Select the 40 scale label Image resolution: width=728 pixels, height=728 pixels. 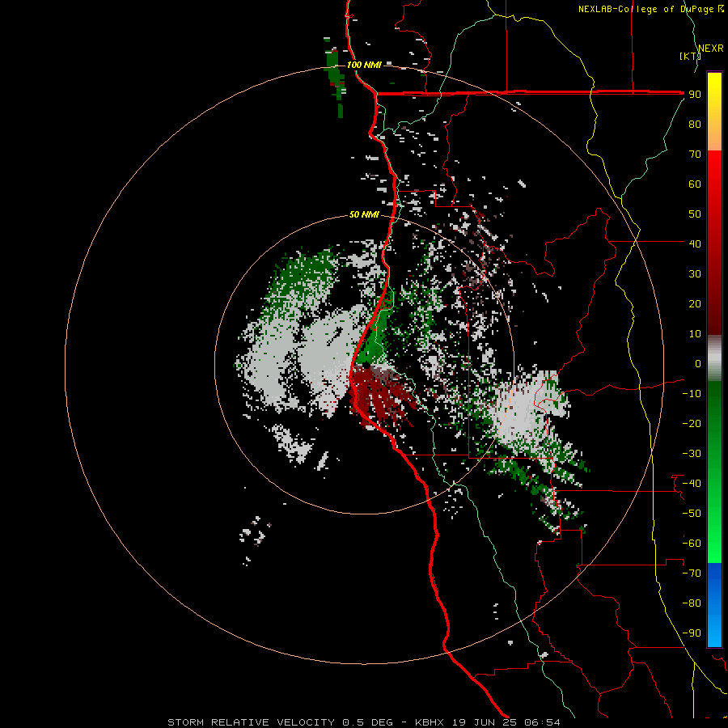tap(695, 243)
